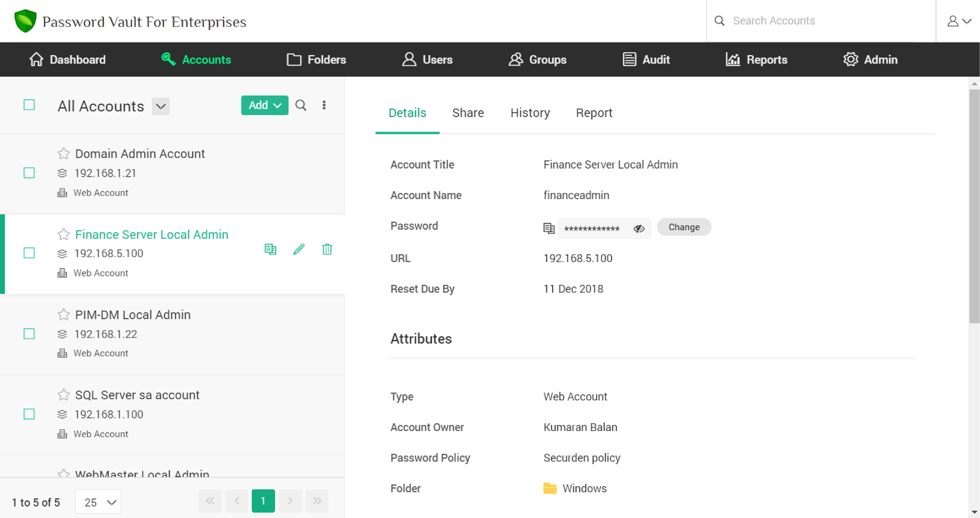Star PIM-DM Local Admin as favorite
Viewport: 980px width, 518px height.
(x=63, y=314)
